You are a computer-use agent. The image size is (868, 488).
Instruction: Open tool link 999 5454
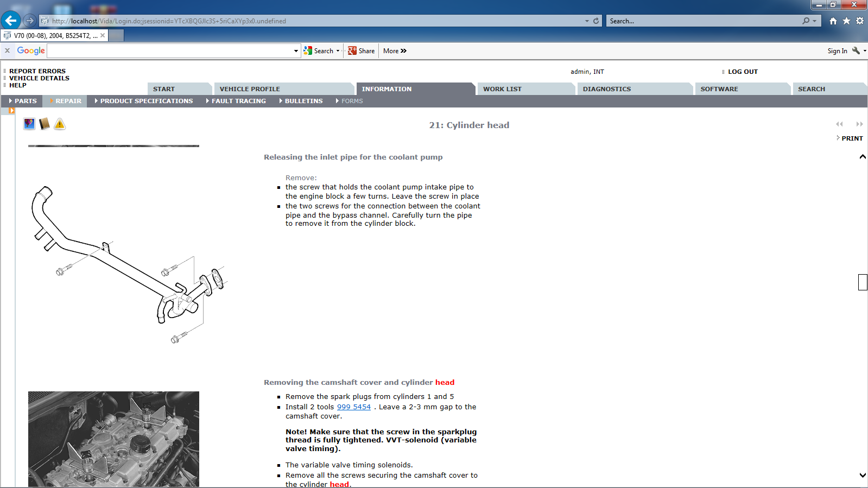point(353,407)
